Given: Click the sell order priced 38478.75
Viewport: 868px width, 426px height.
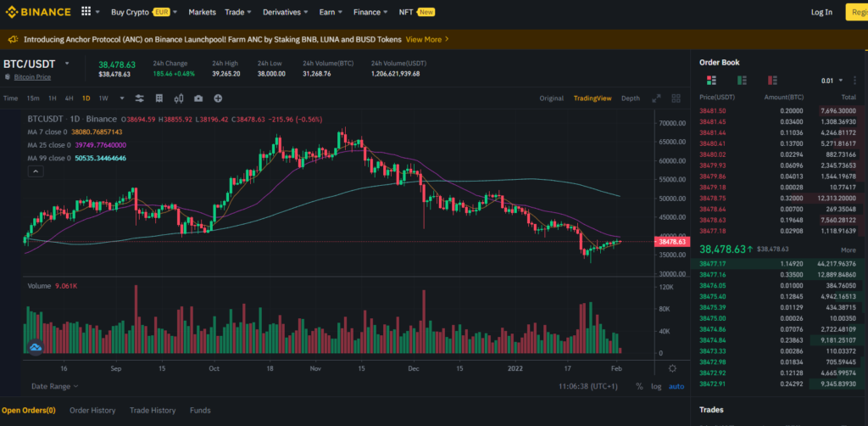Looking at the screenshot, I should (x=778, y=198).
